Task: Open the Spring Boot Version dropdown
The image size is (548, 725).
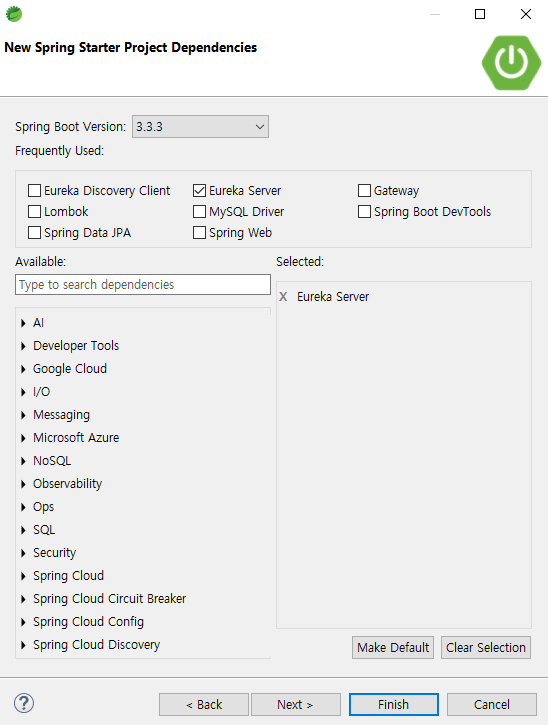Action: (x=200, y=127)
